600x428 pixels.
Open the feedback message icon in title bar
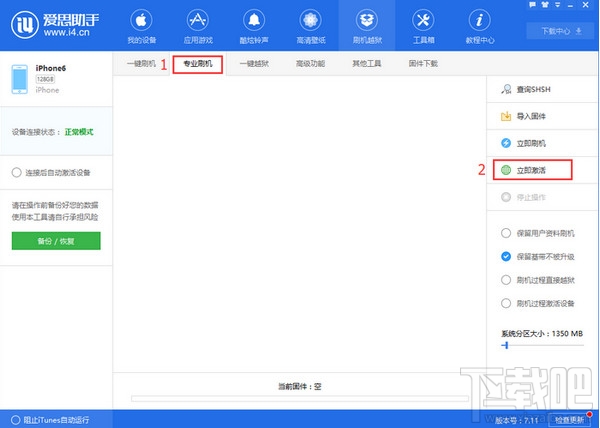pos(532,5)
